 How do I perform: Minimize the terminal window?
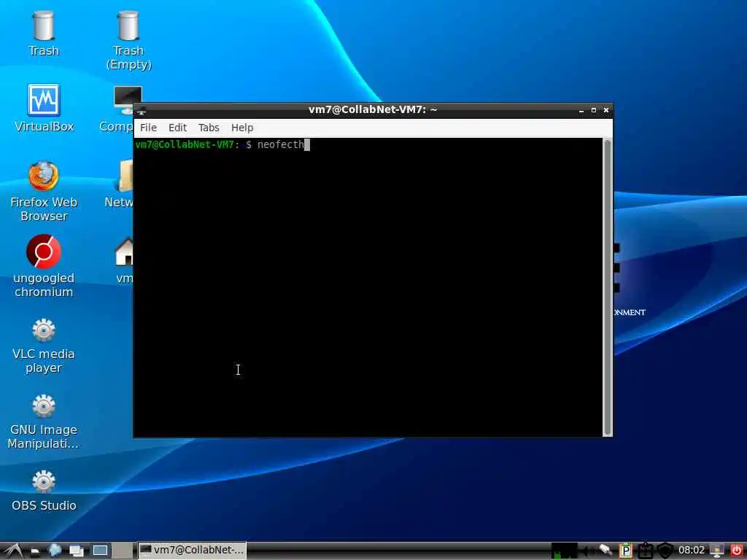point(581,111)
